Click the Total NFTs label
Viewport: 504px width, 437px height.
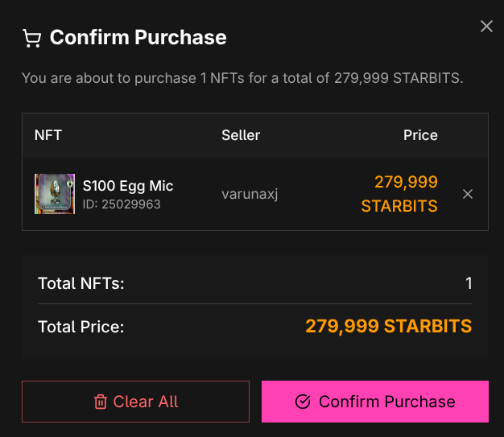(81, 283)
